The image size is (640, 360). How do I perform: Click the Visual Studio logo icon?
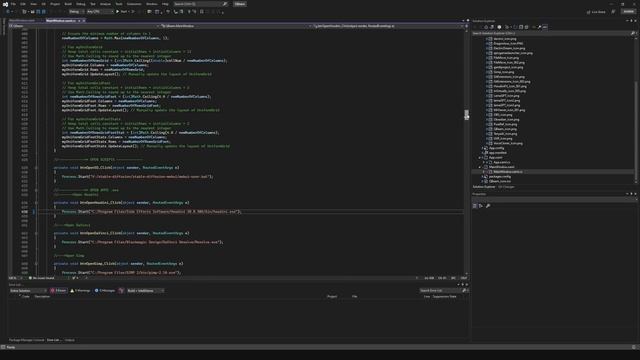point(5,4)
